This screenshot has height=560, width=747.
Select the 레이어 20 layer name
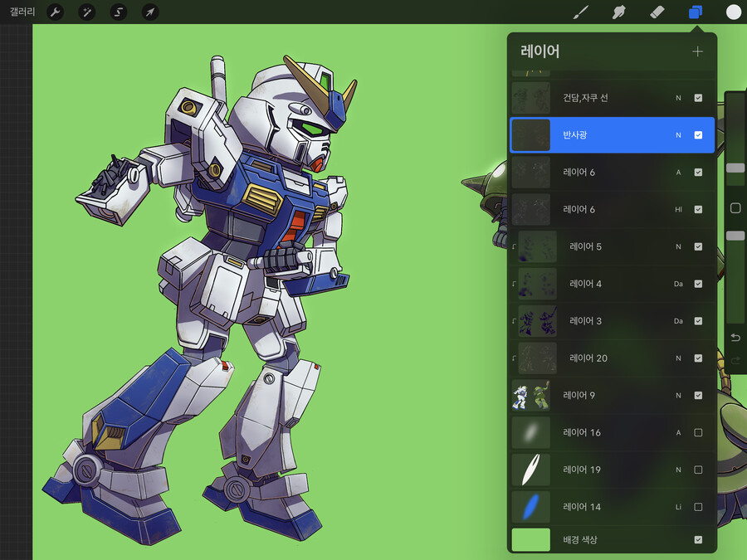tap(588, 358)
